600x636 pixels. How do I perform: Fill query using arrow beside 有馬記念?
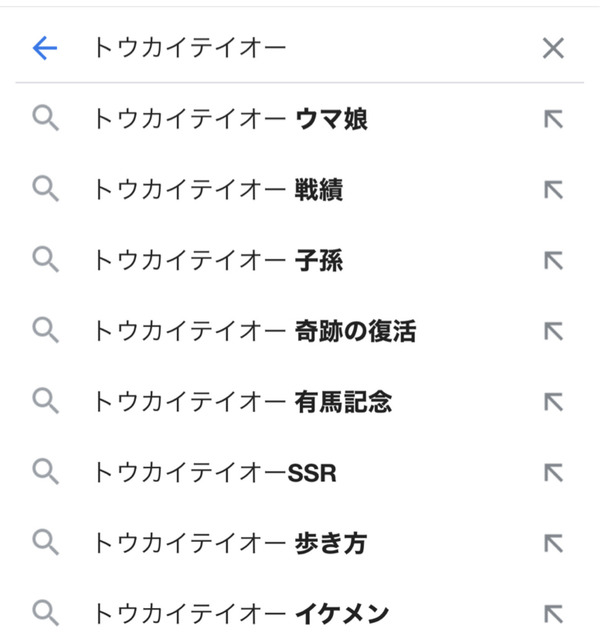553,402
